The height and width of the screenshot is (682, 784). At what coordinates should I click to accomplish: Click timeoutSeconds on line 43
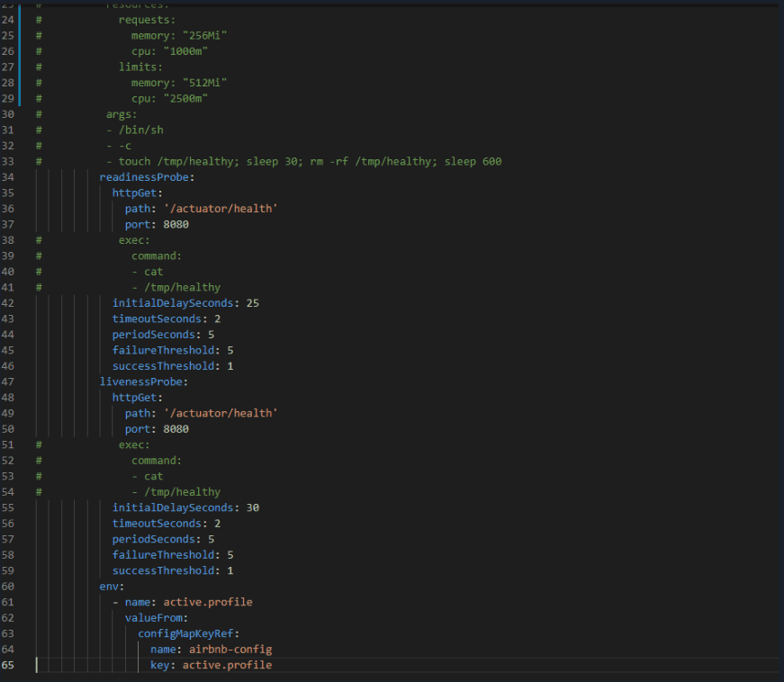[x=157, y=319]
